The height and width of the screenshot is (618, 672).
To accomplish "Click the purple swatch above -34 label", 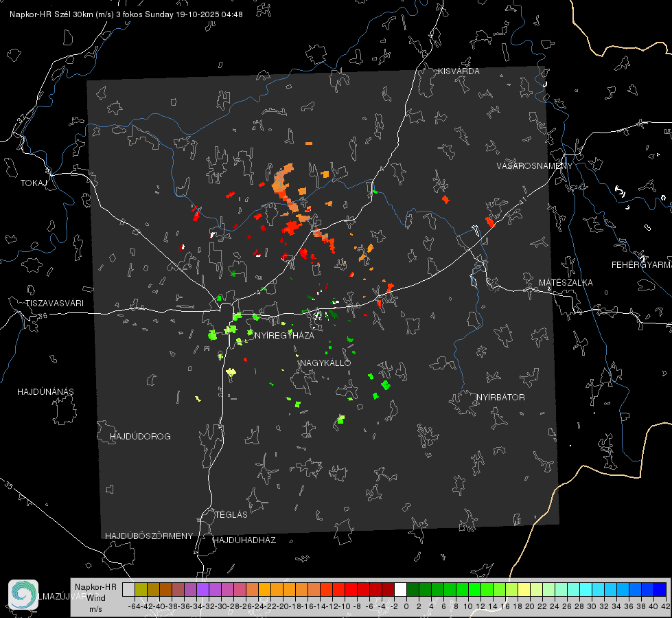I will [x=202, y=589].
